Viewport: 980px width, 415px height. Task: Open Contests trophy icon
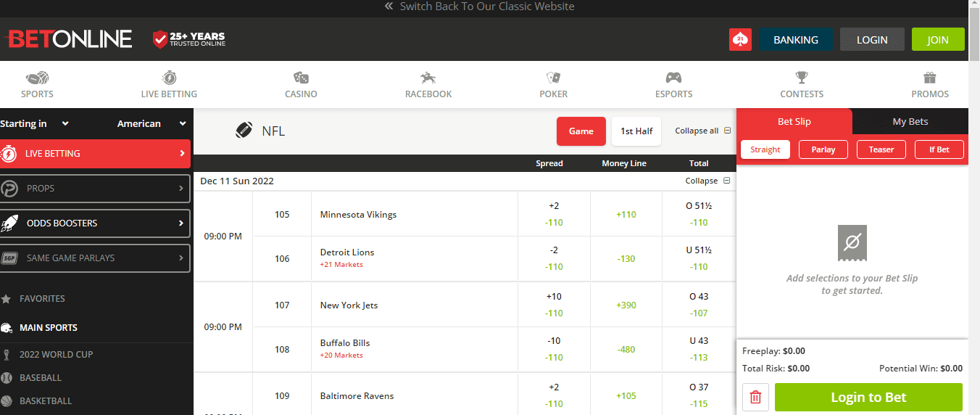(x=802, y=78)
